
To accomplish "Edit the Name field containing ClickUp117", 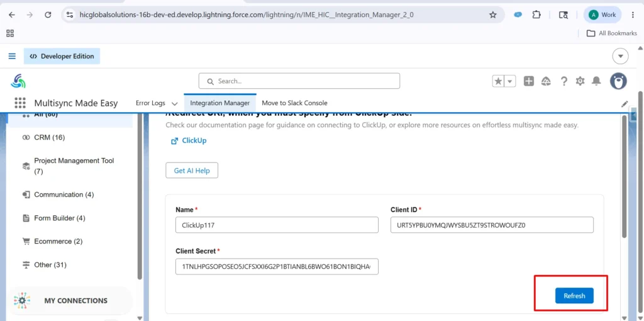I will (x=277, y=225).
